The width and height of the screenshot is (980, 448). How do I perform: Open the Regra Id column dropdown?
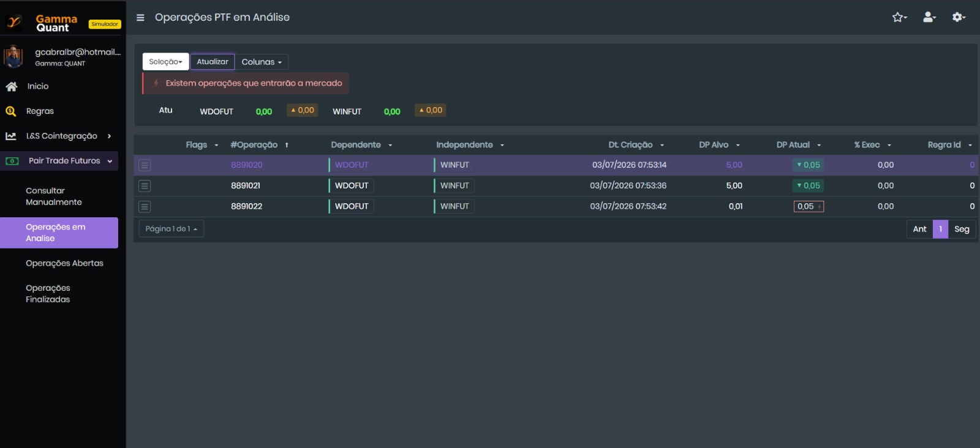pos(970,146)
